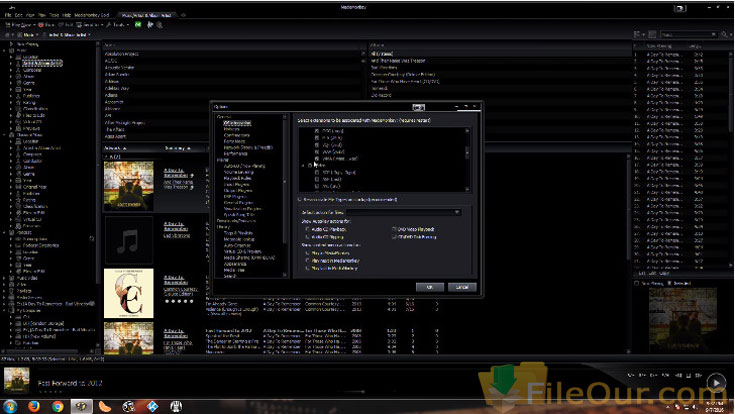Toggle the AVI (.avi) extension checkbox
Viewport: 735px width, 414px height.
coord(317,186)
